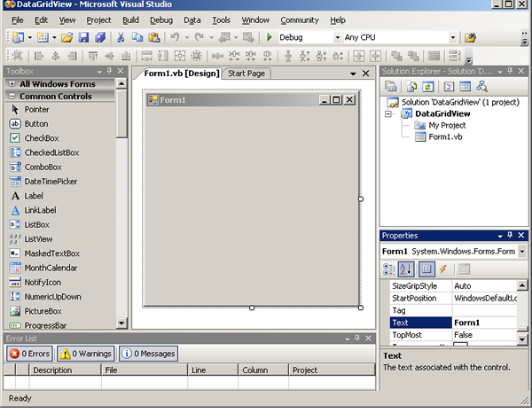The width and height of the screenshot is (532, 413).
Task: Select the Form1.vb [Design] tab
Action: click(182, 74)
